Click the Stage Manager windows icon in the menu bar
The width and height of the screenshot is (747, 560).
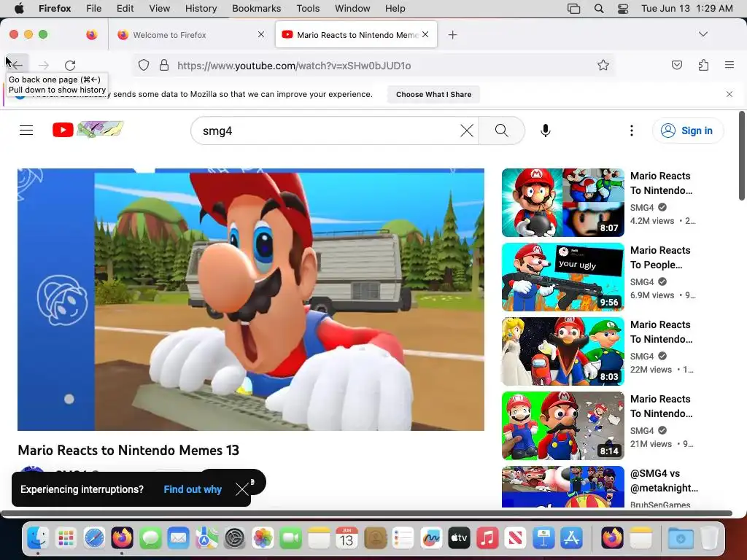tap(573, 9)
